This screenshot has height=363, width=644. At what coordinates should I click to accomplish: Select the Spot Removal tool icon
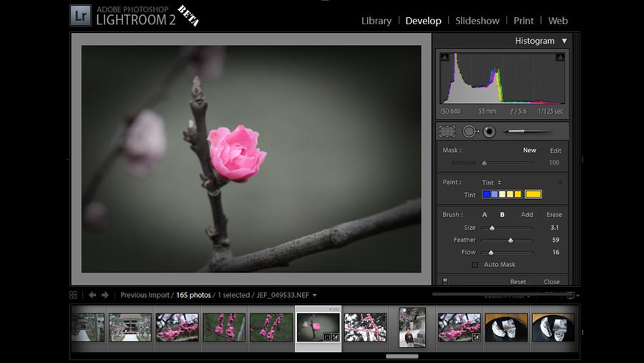pos(470,132)
